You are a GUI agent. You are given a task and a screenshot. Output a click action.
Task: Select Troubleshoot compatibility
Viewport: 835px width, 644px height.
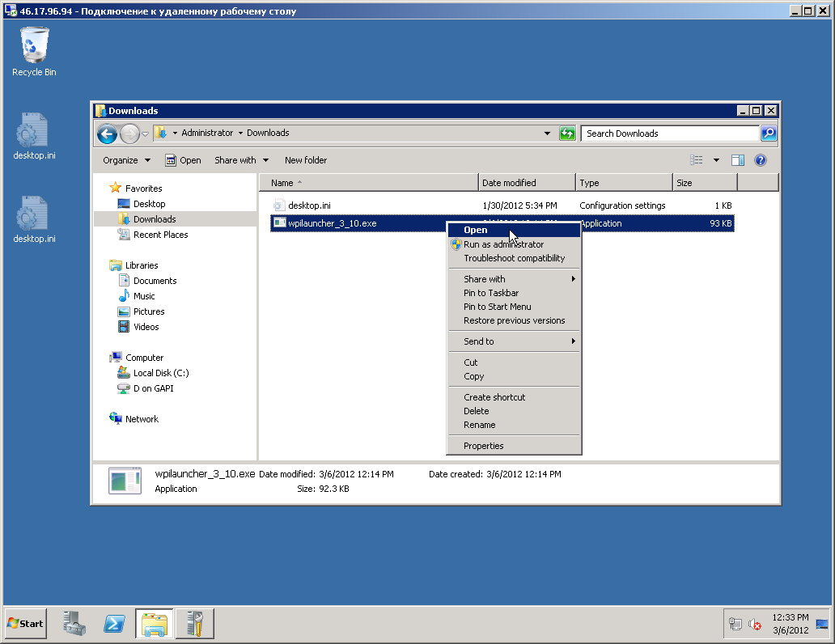tap(514, 258)
